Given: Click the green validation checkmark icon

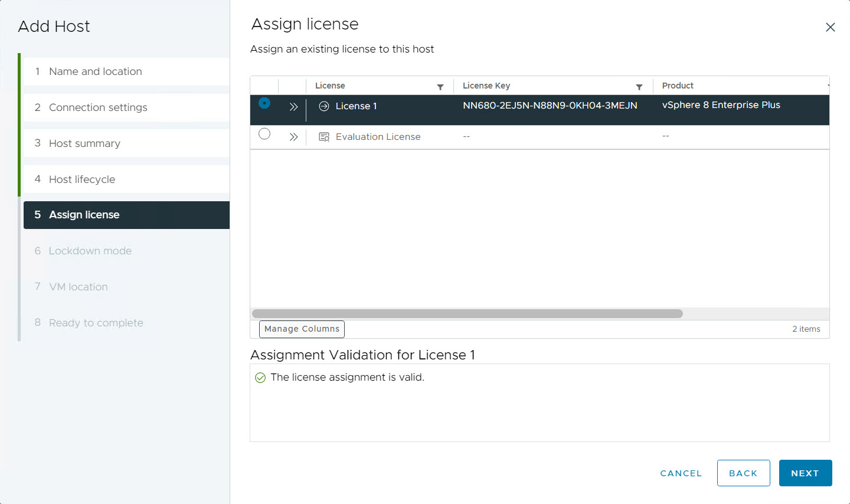Looking at the screenshot, I should [260, 377].
